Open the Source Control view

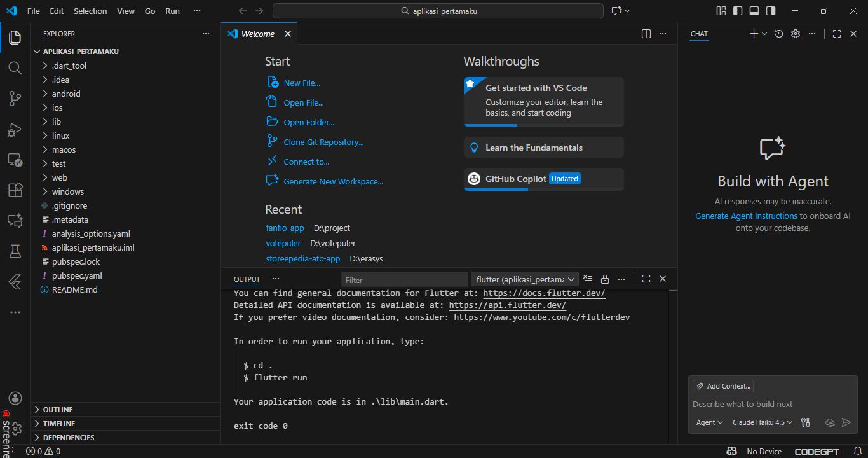(15, 99)
